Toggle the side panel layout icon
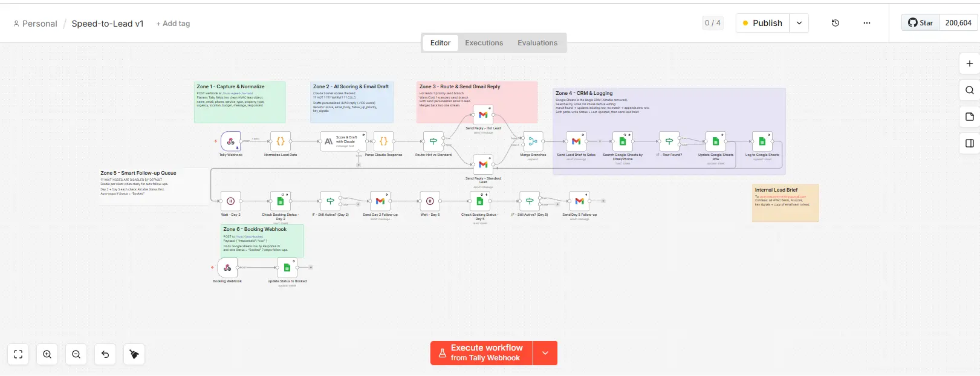This screenshot has width=980, height=376. tap(970, 143)
